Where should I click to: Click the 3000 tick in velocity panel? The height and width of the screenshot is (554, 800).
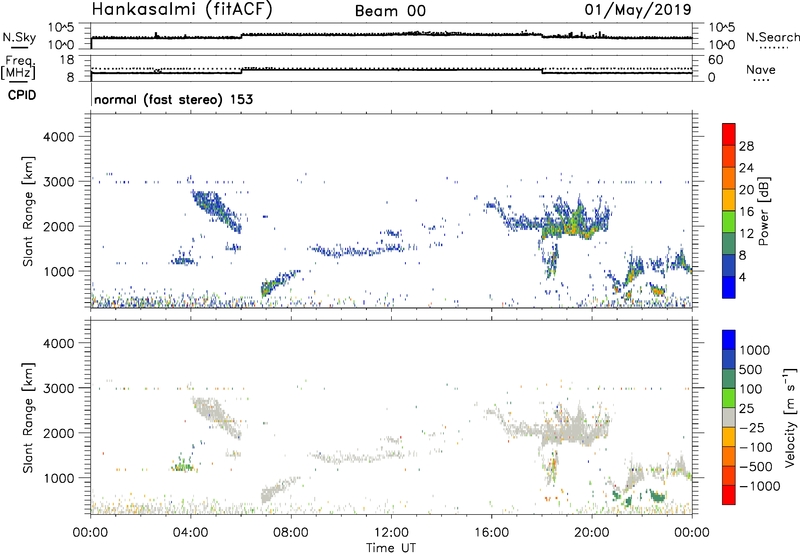click(x=59, y=388)
